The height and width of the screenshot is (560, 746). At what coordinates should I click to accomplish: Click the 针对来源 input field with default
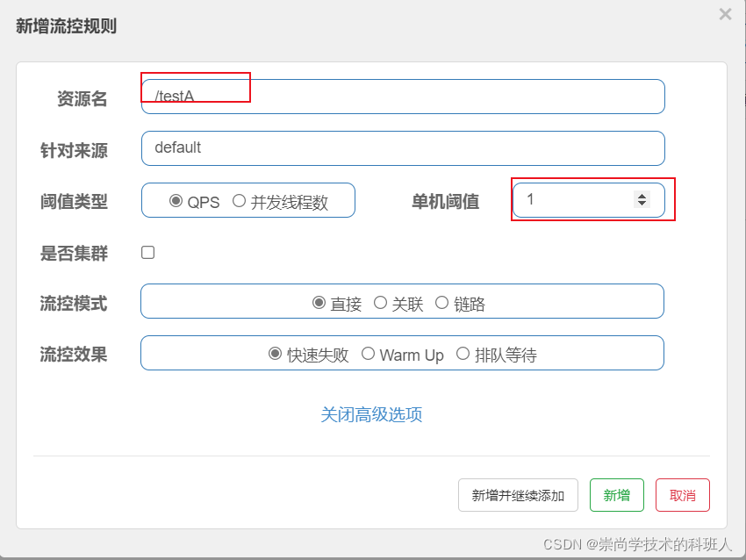coord(403,148)
